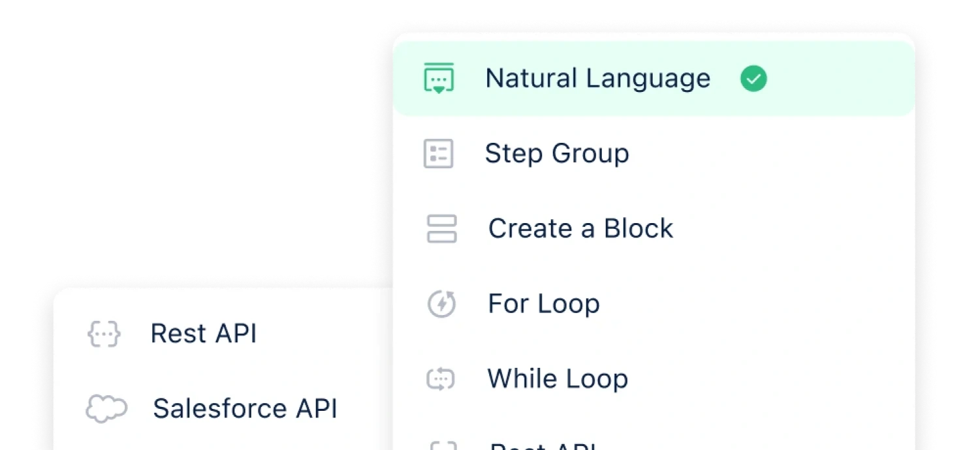The height and width of the screenshot is (450, 980).
Task: Toggle the green checkmark beside Natural Language
Action: pos(753,80)
